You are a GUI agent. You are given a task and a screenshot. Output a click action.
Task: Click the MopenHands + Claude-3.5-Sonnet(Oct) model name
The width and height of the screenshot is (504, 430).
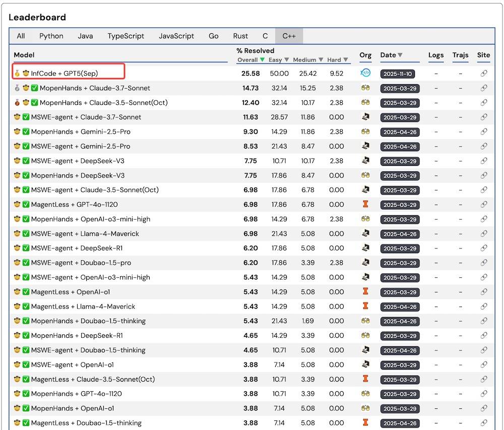[103, 103]
